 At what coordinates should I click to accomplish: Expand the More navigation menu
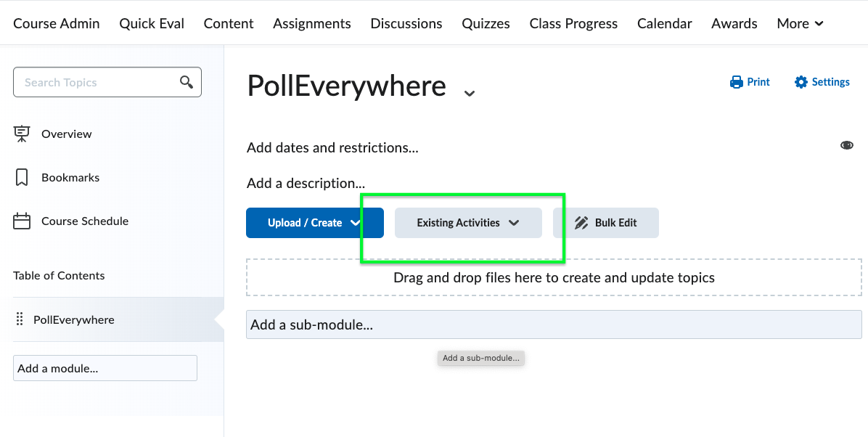pos(800,23)
